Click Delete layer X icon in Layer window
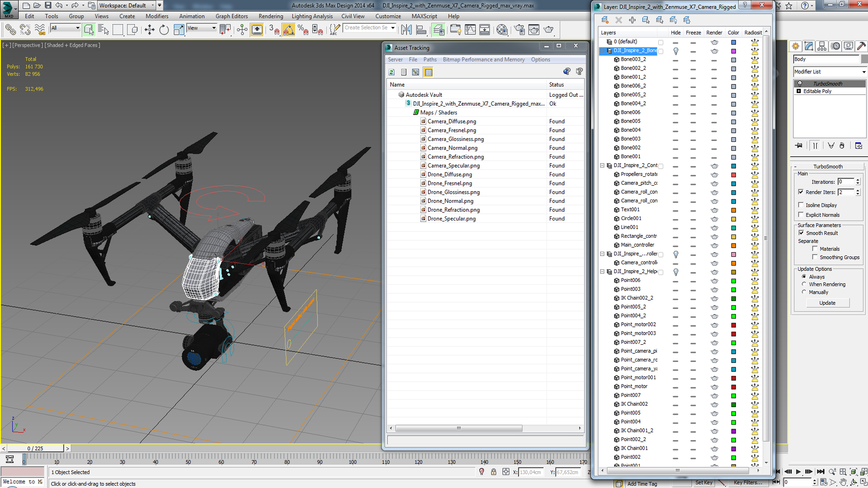The image size is (868, 488). point(618,20)
